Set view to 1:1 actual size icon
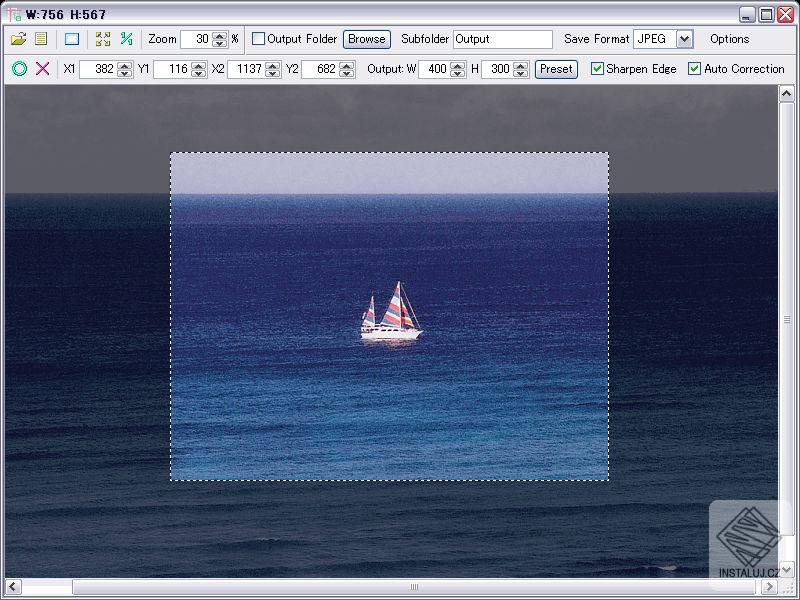 (127, 39)
